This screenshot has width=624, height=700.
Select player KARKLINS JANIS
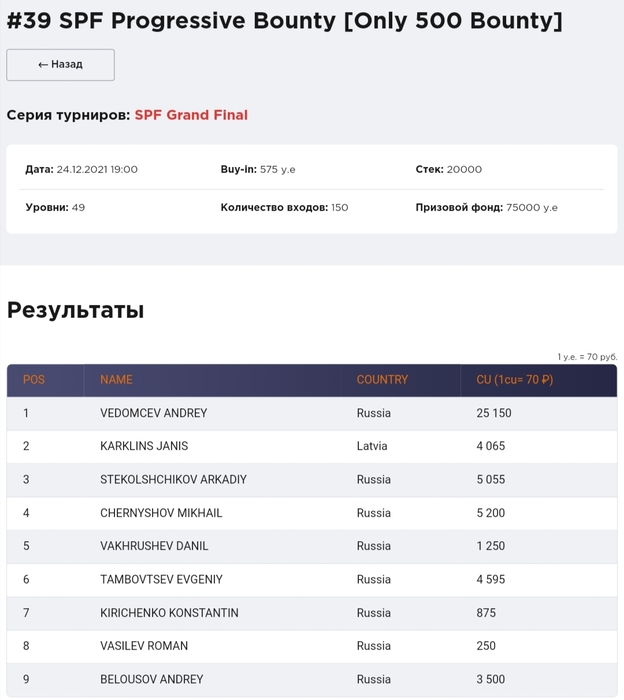point(144,446)
